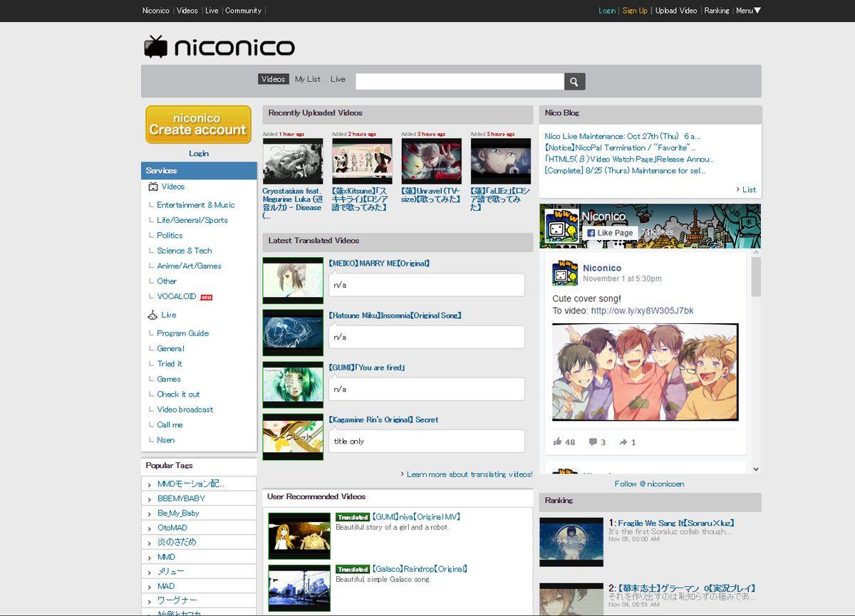Click Upload Video link

(676, 11)
